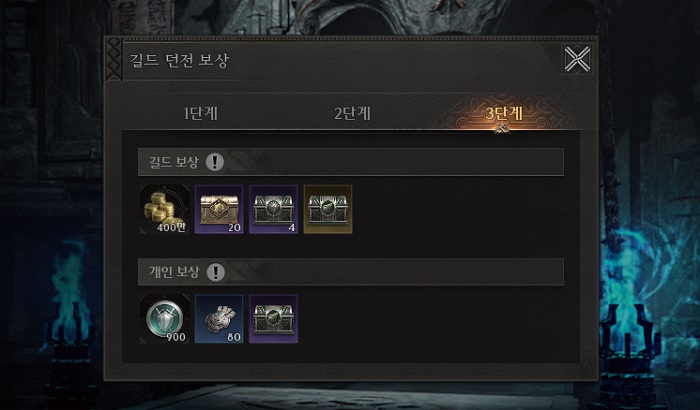Click the silver token reward showing 80
The image size is (700, 410).
pyautogui.click(x=219, y=319)
